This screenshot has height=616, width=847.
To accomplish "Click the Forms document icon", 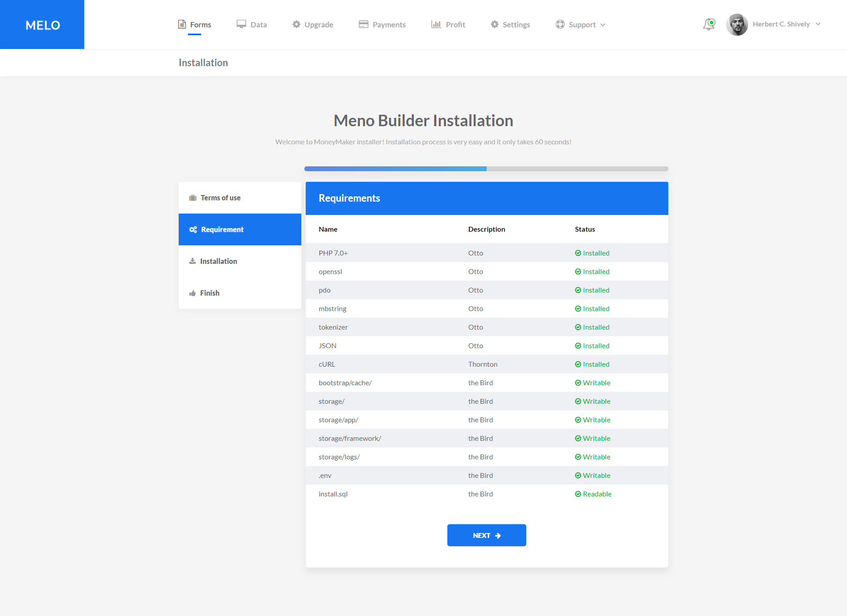I will click(x=182, y=24).
